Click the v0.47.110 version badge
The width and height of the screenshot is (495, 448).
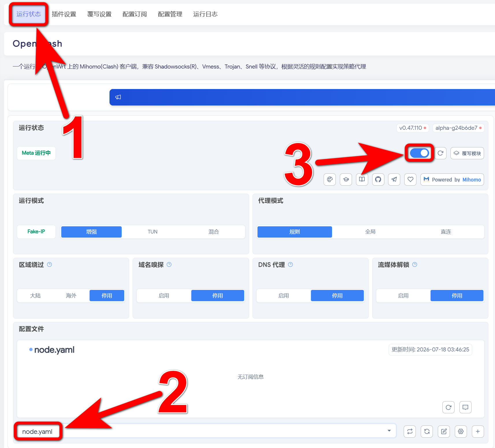pos(413,128)
